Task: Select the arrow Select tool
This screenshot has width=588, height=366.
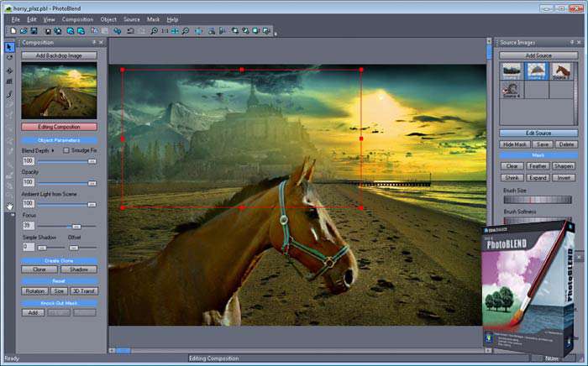Action: coord(9,47)
